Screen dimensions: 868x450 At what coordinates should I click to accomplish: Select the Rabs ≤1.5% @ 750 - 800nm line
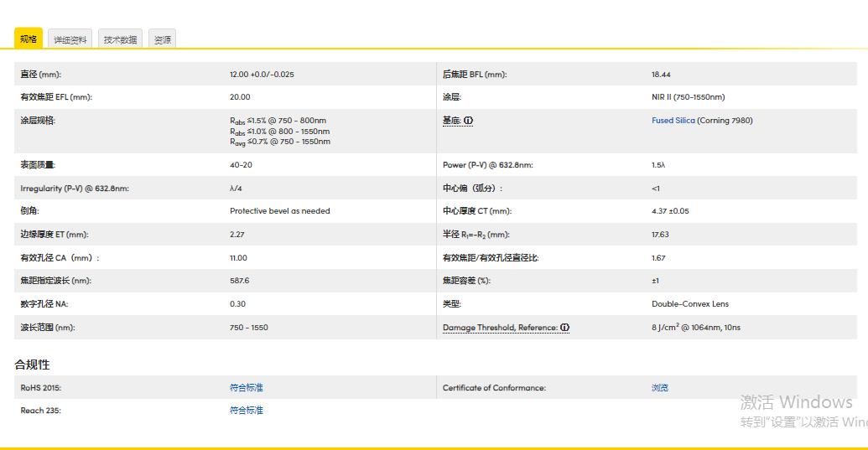[x=278, y=121]
